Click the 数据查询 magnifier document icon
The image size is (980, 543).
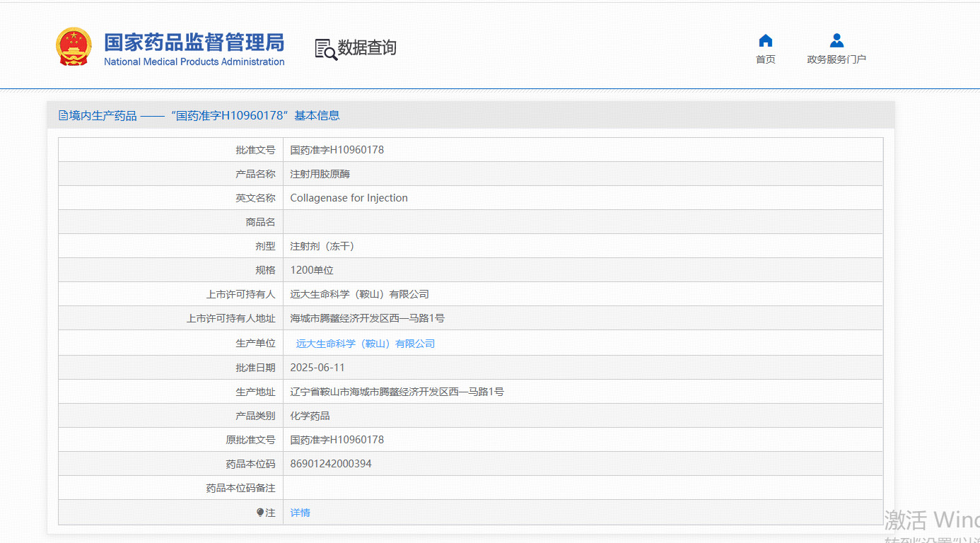(x=325, y=49)
